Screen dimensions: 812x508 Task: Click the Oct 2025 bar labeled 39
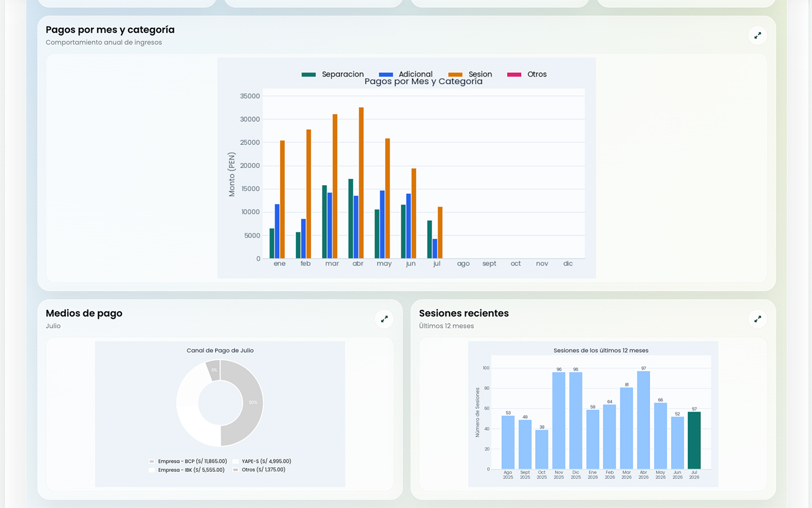coord(542,449)
